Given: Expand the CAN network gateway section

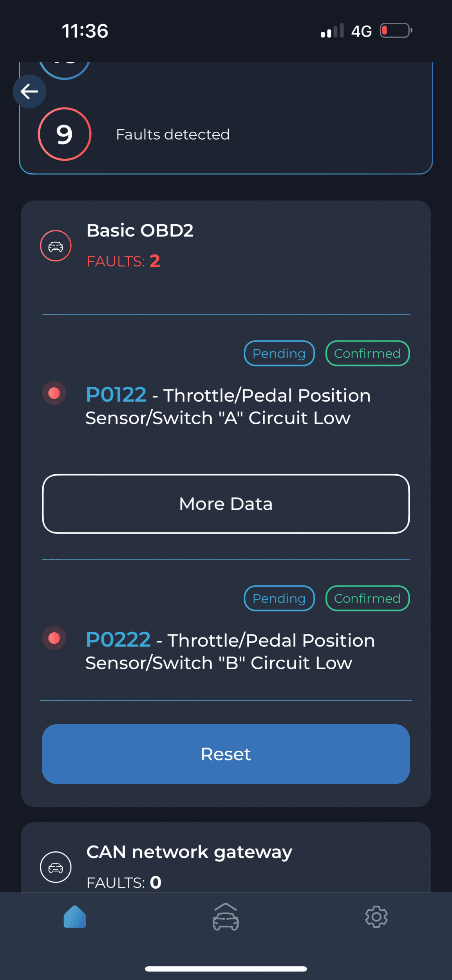Looking at the screenshot, I should (x=189, y=852).
